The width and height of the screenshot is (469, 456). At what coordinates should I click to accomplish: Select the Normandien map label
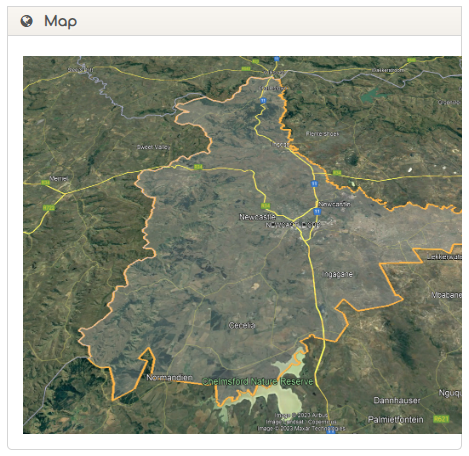169,378
